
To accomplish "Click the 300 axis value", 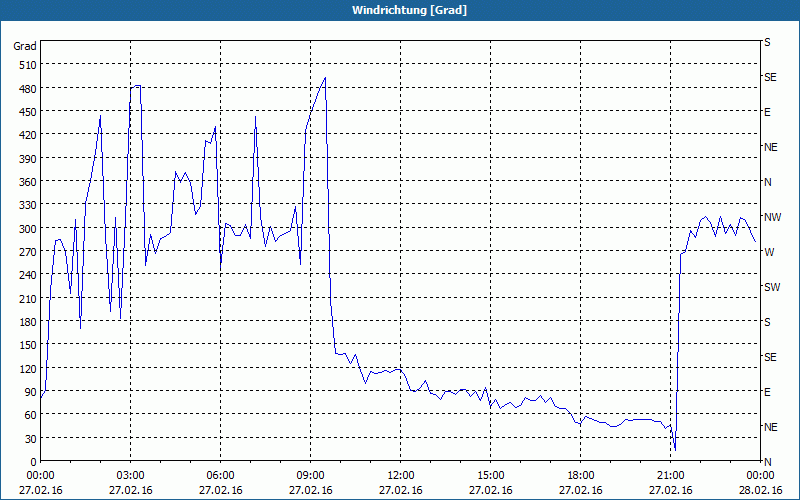I will pyautogui.click(x=28, y=229).
